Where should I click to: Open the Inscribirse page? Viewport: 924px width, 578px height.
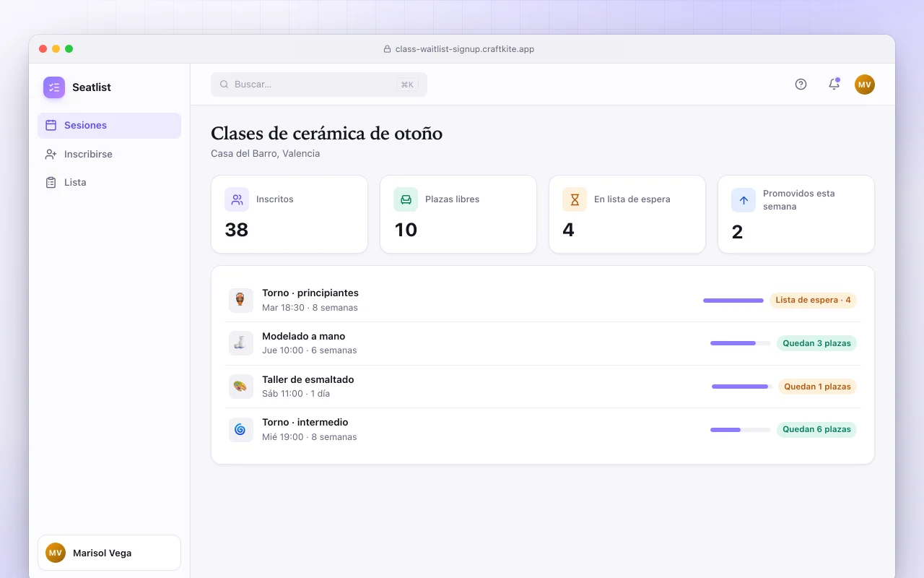[x=109, y=154]
